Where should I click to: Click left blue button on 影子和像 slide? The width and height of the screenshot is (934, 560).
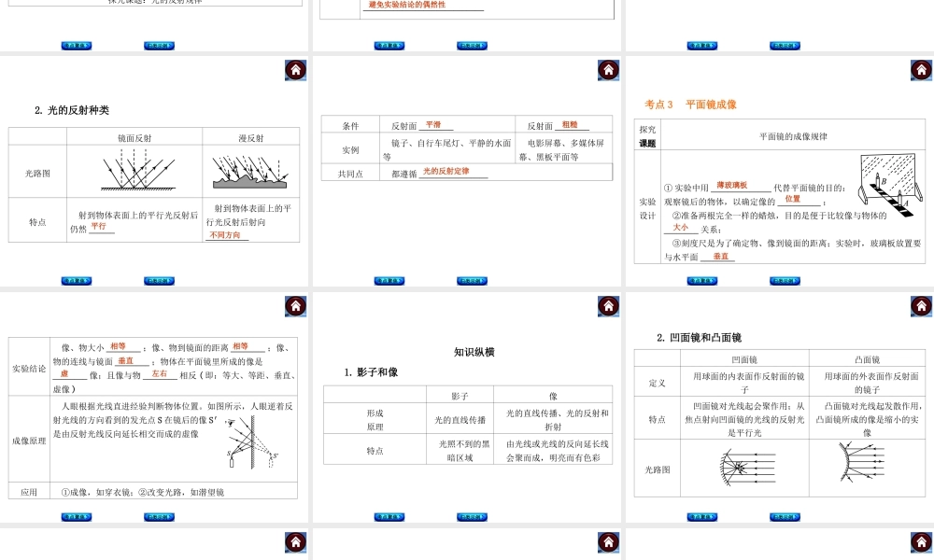pyautogui.click(x=389, y=517)
